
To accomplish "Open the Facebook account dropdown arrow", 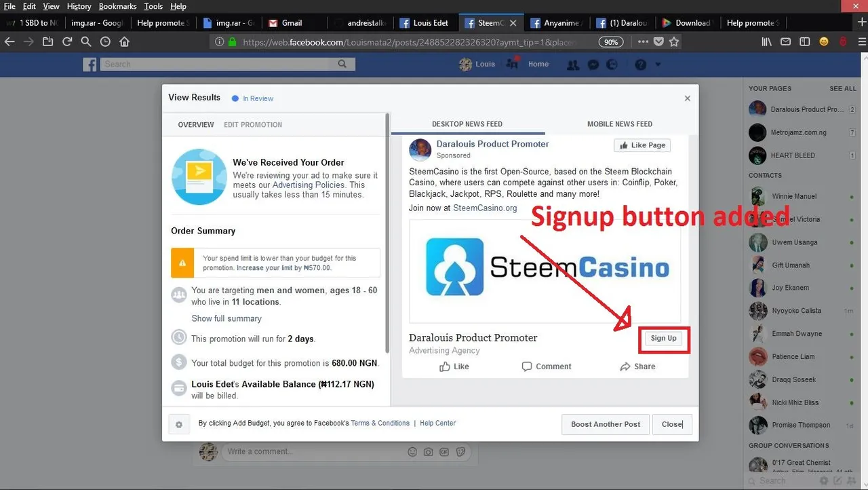I will (x=657, y=64).
